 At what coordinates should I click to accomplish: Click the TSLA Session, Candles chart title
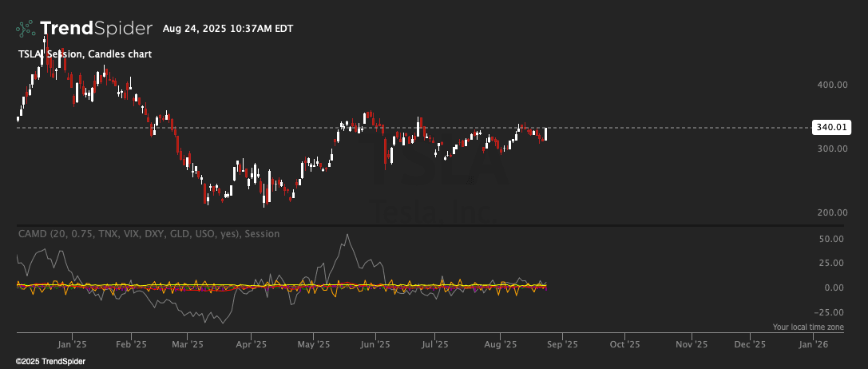click(x=85, y=54)
